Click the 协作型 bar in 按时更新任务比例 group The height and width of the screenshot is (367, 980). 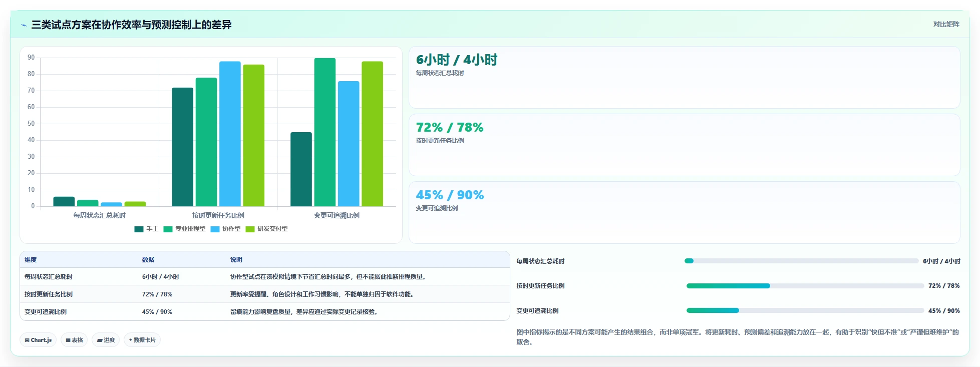click(230, 134)
